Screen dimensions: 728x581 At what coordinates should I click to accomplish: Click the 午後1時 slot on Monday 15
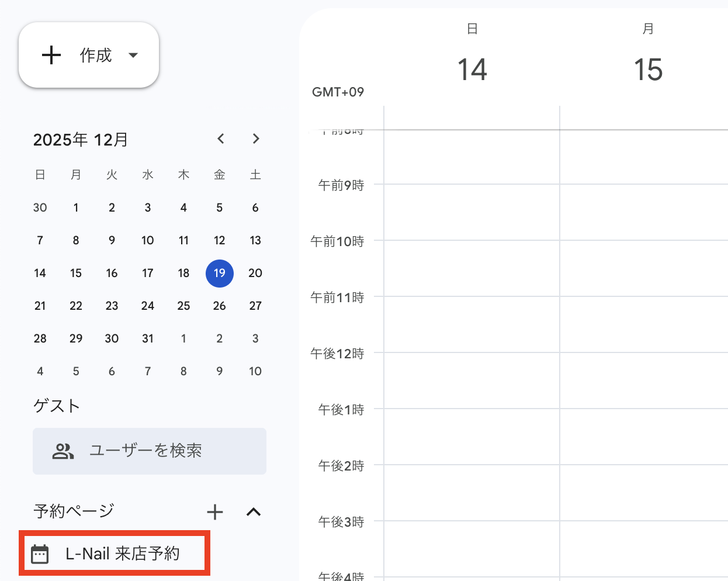click(x=644, y=436)
